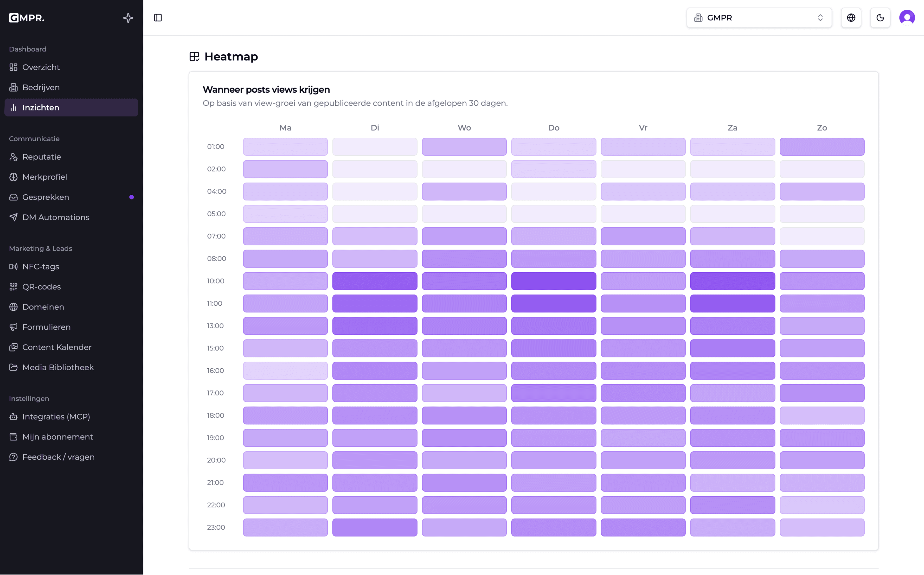Click the heatmap cell Wo 13:00
The width and height of the screenshot is (924, 575).
click(x=464, y=326)
